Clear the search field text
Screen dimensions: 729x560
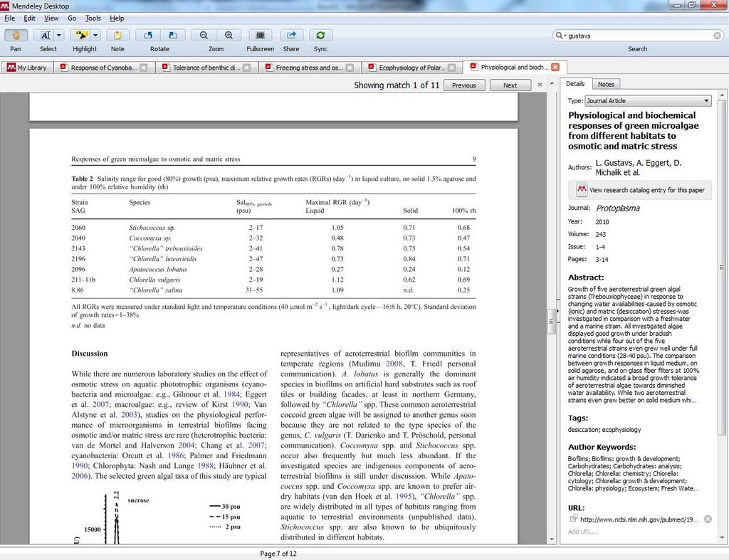tap(718, 36)
